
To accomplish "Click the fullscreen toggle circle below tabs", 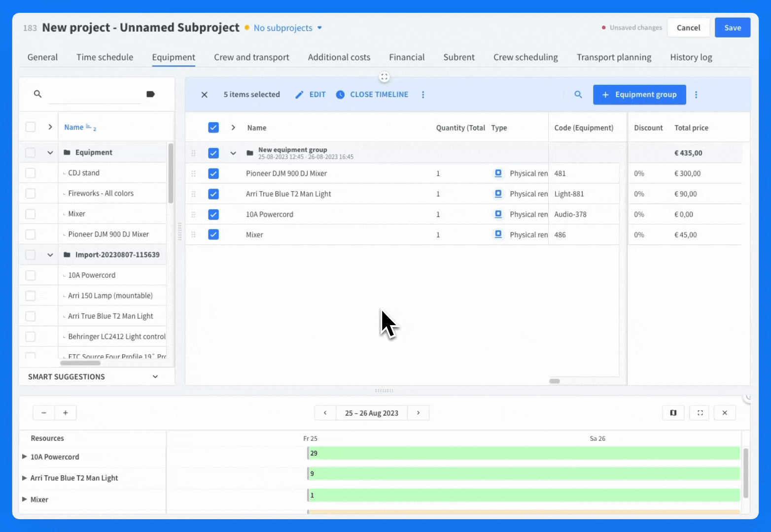I will point(384,77).
